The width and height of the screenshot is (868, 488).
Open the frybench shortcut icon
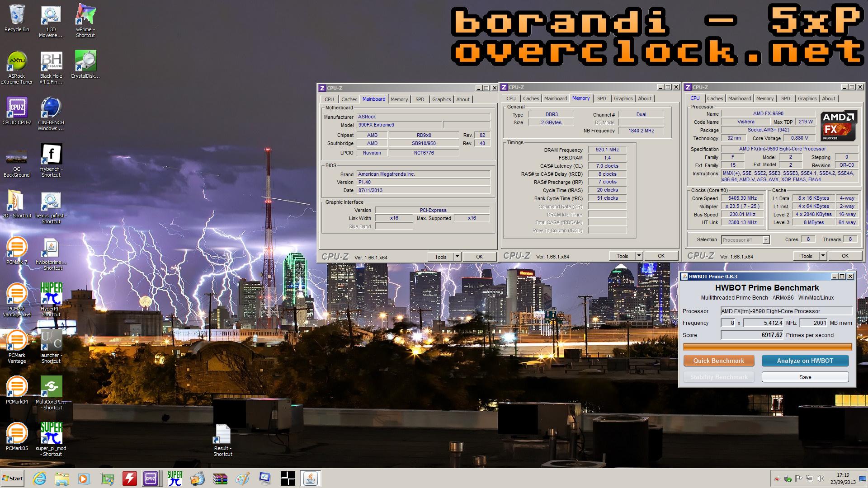(x=51, y=161)
